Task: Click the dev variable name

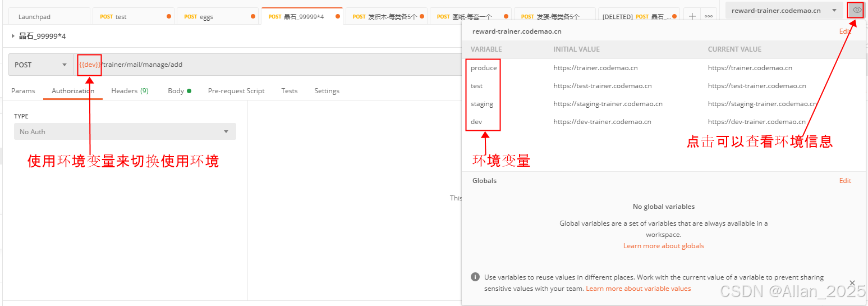Action: click(x=476, y=122)
